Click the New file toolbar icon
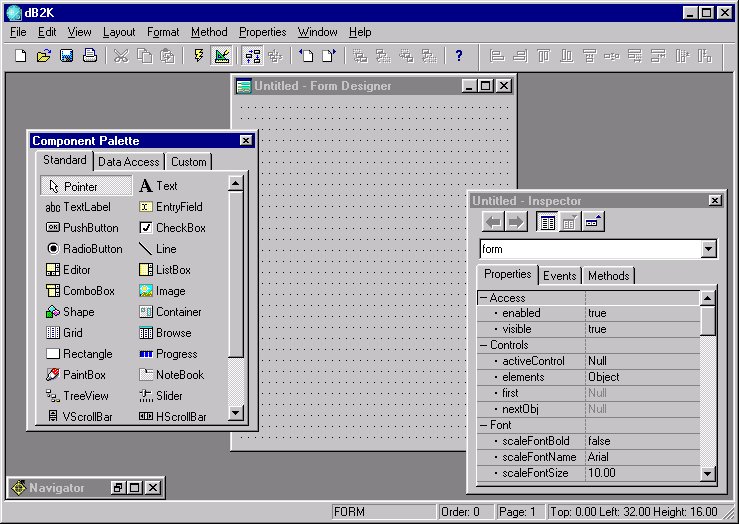This screenshot has height=524, width=739. coord(20,56)
